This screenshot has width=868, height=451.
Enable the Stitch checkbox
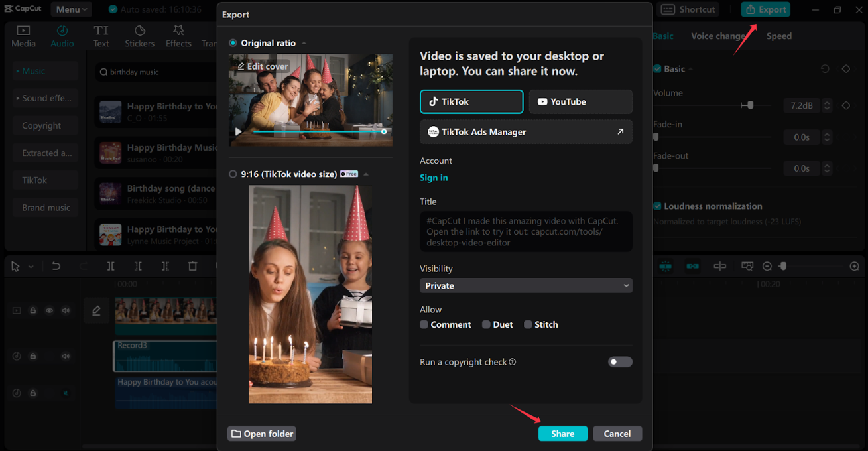[x=528, y=324]
